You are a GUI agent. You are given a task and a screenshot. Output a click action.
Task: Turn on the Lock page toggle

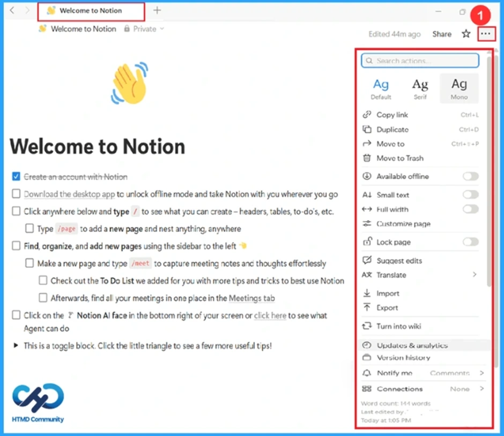(470, 242)
